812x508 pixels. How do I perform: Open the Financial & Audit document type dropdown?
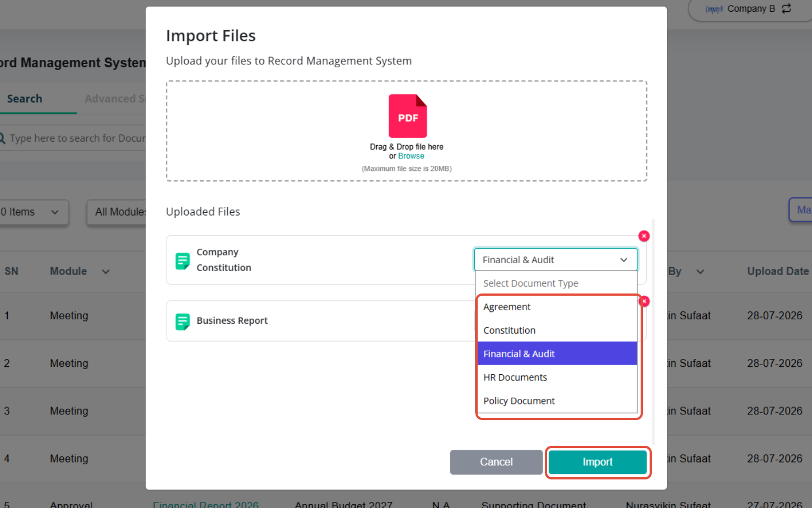tap(556, 260)
